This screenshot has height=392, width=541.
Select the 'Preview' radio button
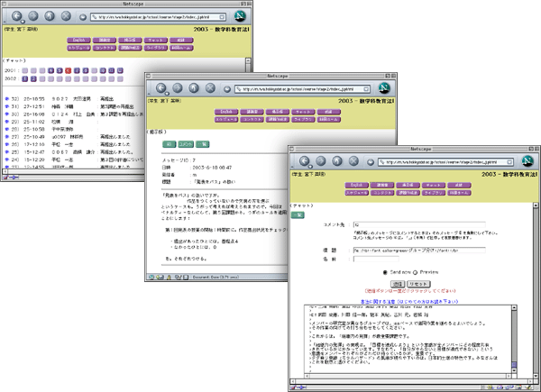coord(416,270)
